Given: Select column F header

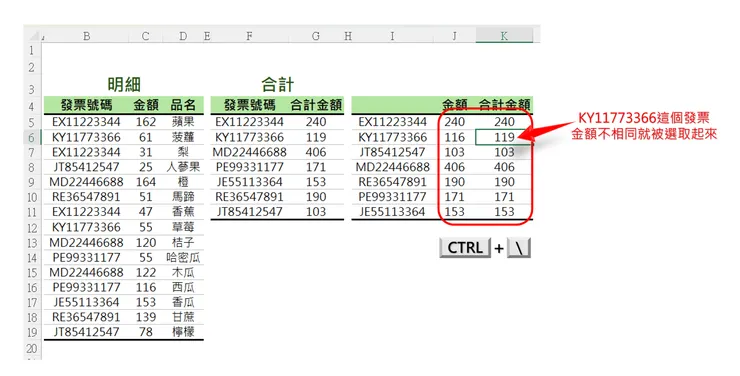Looking at the screenshot, I should [249, 36].
